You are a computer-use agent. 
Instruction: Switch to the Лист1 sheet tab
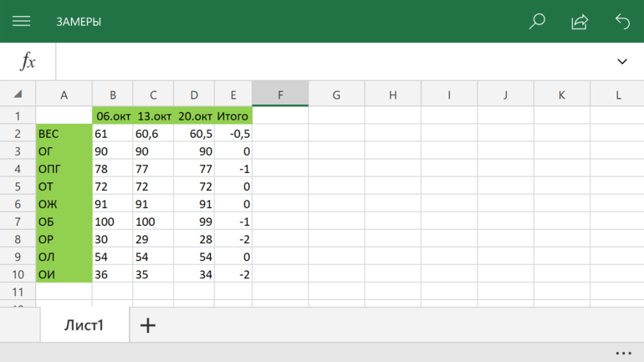point(84,325)
